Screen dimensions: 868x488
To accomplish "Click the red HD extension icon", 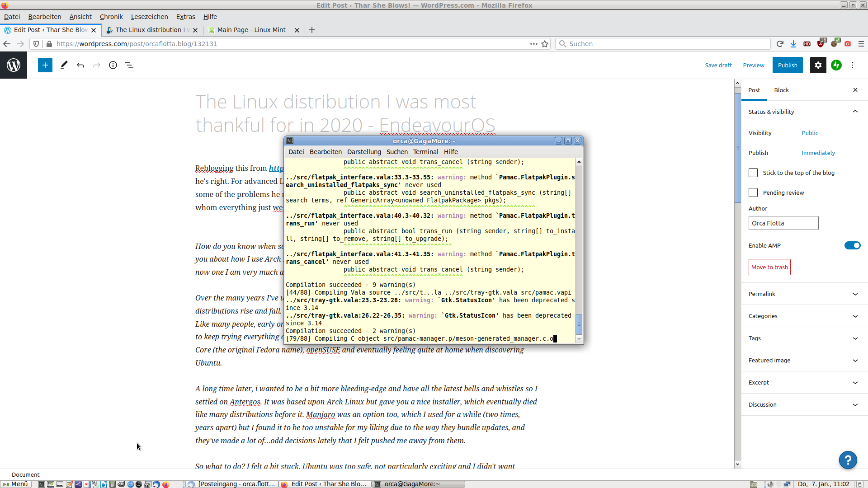I will [807, 44].
